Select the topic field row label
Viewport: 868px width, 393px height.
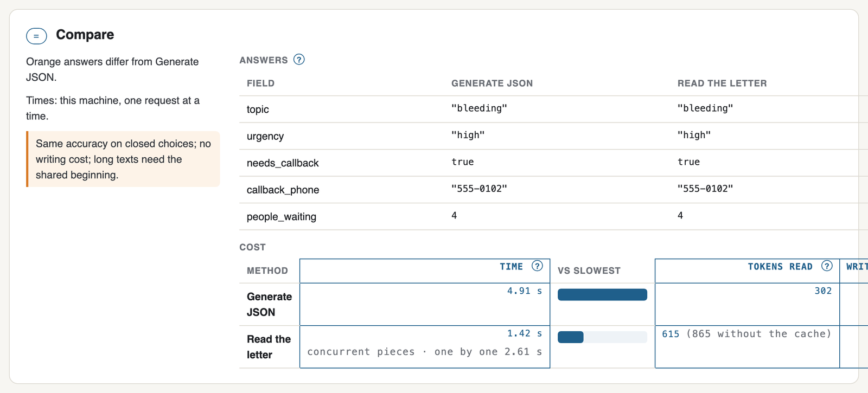[258, 109]
